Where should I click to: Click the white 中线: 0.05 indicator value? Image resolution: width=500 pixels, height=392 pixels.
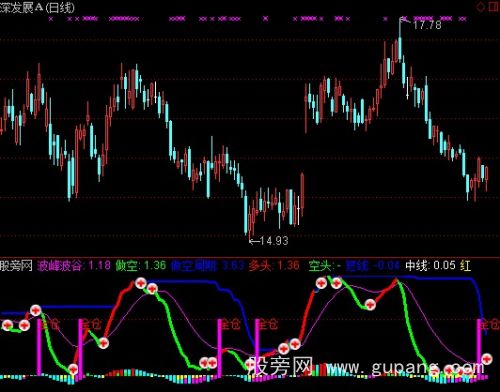(x=430, y=266)
